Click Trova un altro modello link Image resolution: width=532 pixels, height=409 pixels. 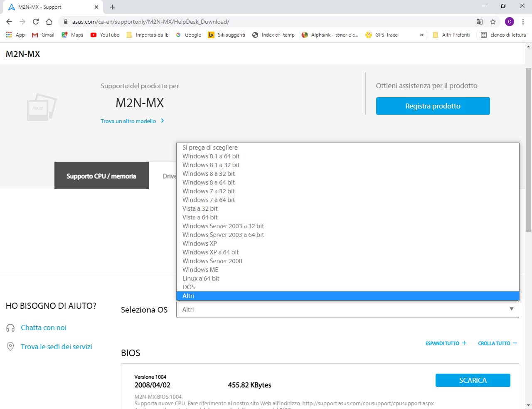pos(132,121)
